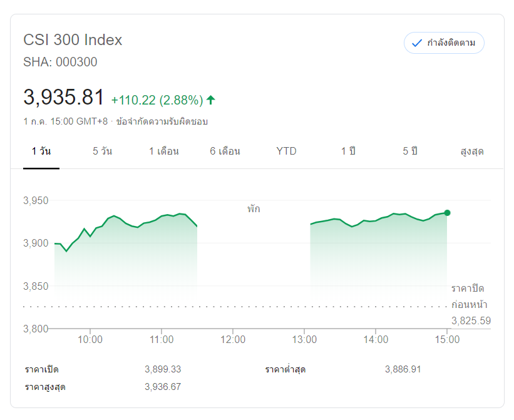This screenshot has width=514, height=420.
Task: View the 5 ปี chart range
Action: coord(409,151)
